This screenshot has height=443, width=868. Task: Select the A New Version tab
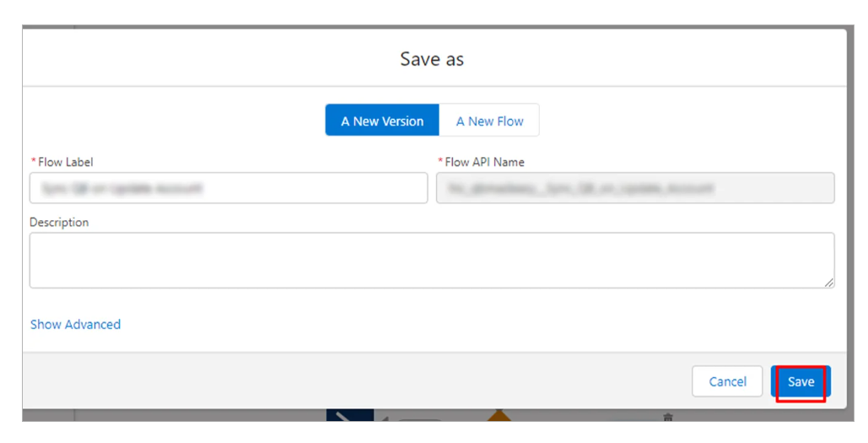[x=382, y=121]
